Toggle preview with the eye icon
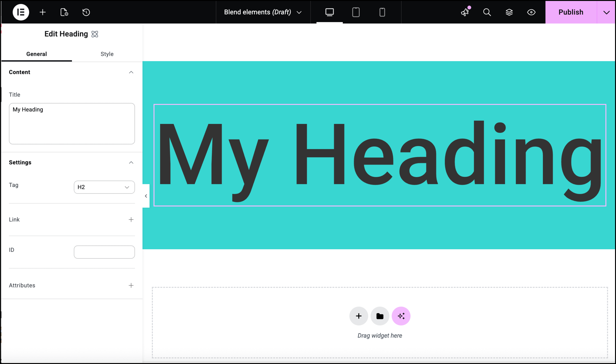Screen dimensions: 616x364 (x=531, y=12)
